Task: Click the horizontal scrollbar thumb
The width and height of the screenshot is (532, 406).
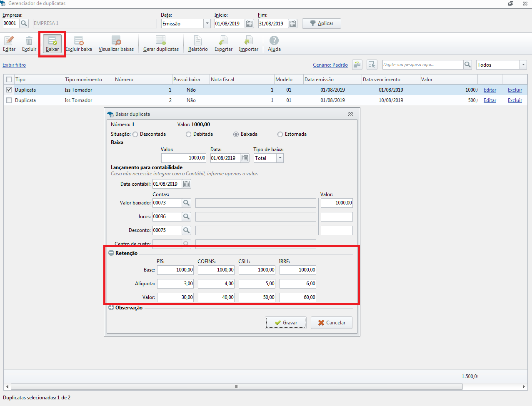Action: coord(237,386)
